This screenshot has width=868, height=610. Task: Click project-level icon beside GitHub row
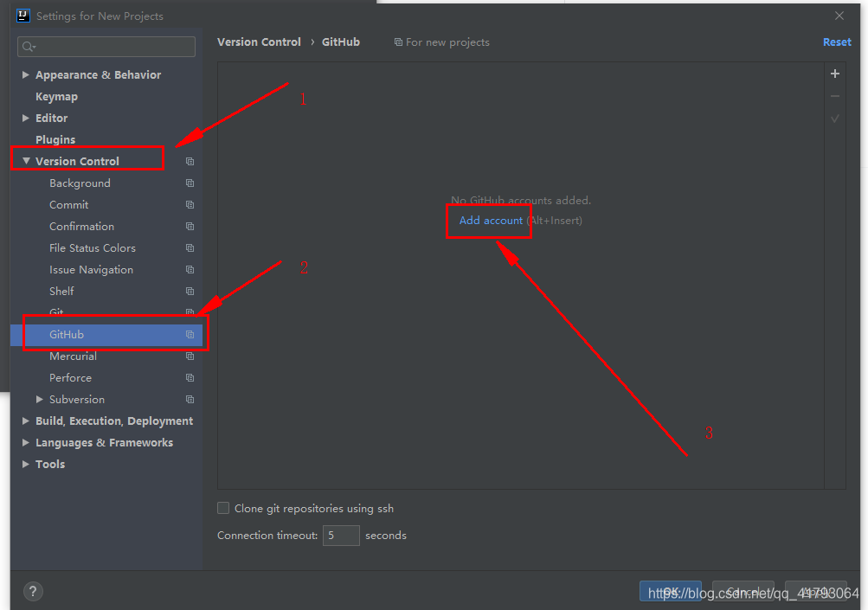(190, 334)
